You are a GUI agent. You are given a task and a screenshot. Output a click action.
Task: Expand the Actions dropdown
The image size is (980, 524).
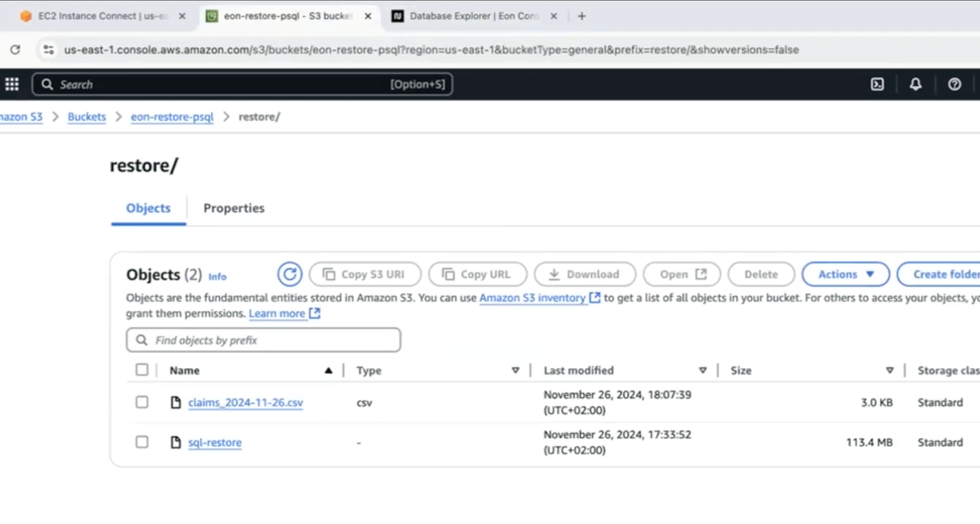tap(846, 274)
